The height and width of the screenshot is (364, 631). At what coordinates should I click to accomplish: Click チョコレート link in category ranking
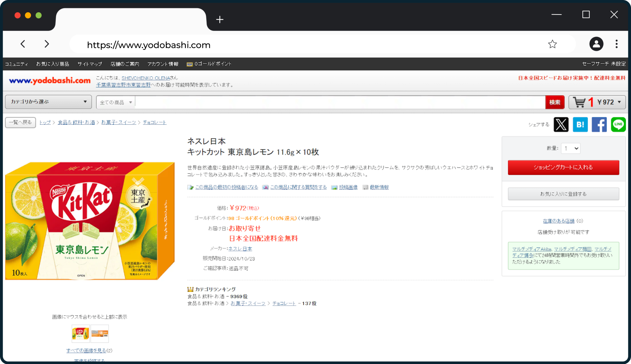click(284, 303)
